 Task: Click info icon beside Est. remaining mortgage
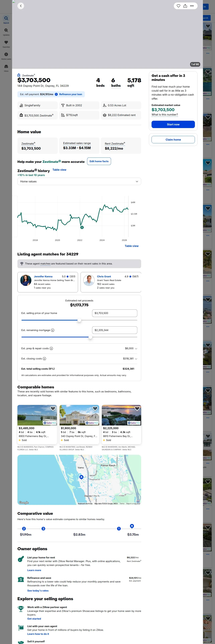53,330
